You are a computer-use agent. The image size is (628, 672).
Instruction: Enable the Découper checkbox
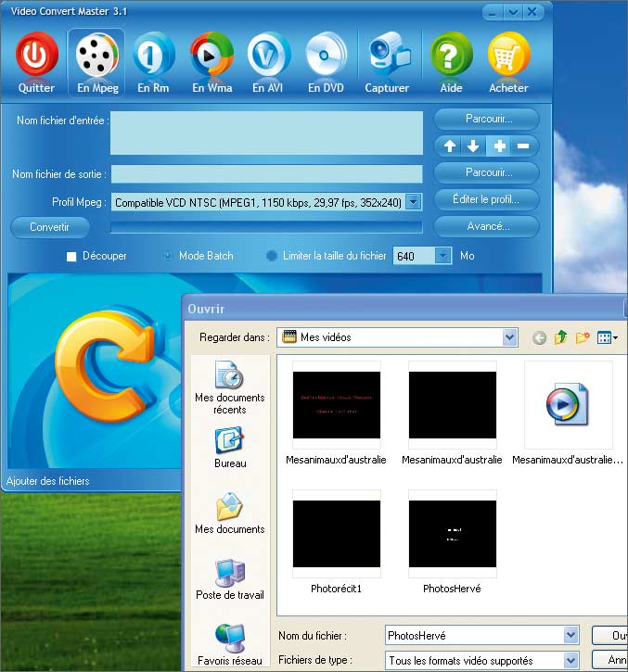click(71, 257)
